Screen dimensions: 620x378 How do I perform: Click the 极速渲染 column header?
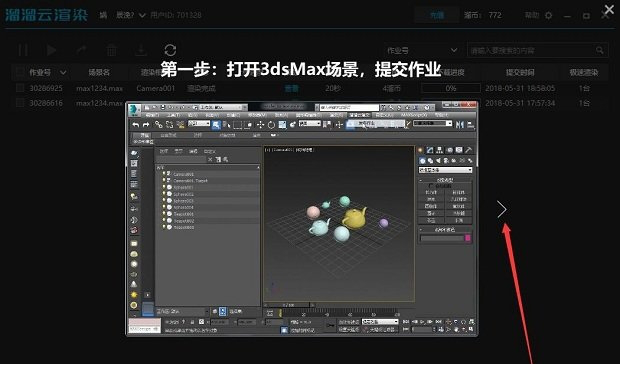[x=584, y=72]
